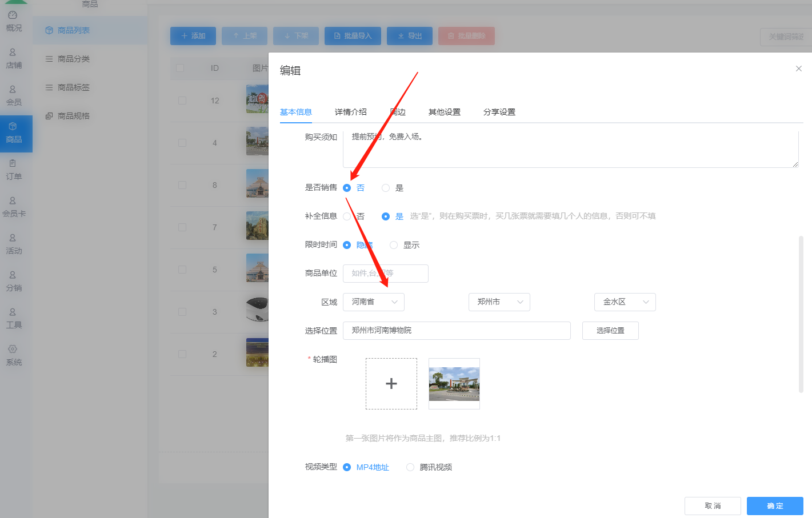This screenshot has width=812, height=518.
Task: Tick the checkbox for row ID 12
Action: [x=182, y=101]
